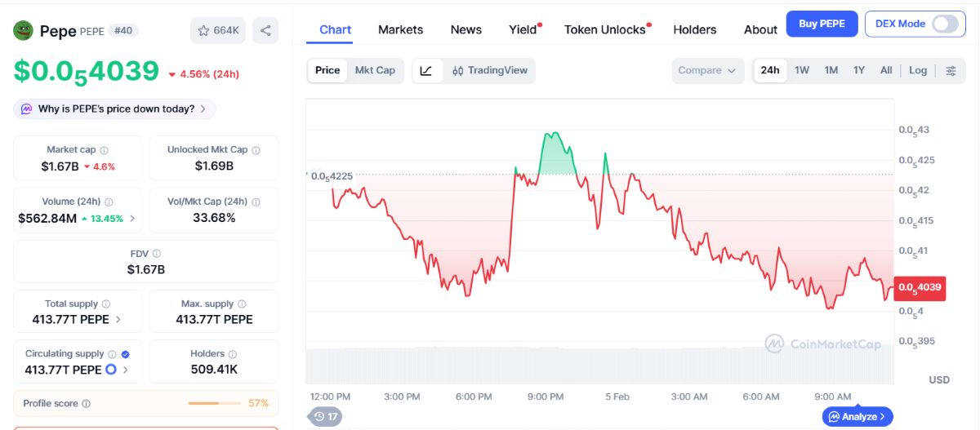The width and height of the screenshot is (980, 430).
Task: Click Holders info icon
Action: pos(233,354)
